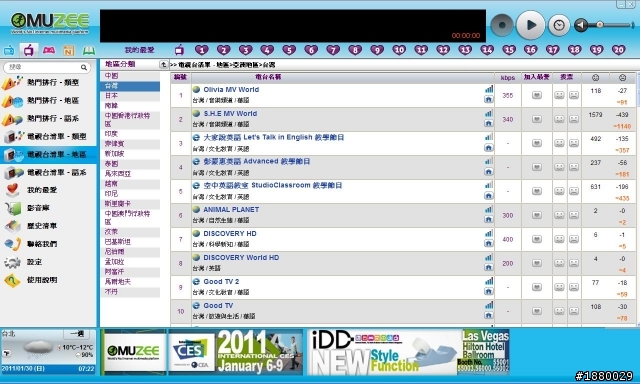Open DISCOVERY HD channel

pyautogui.click(x=230, y=234)
